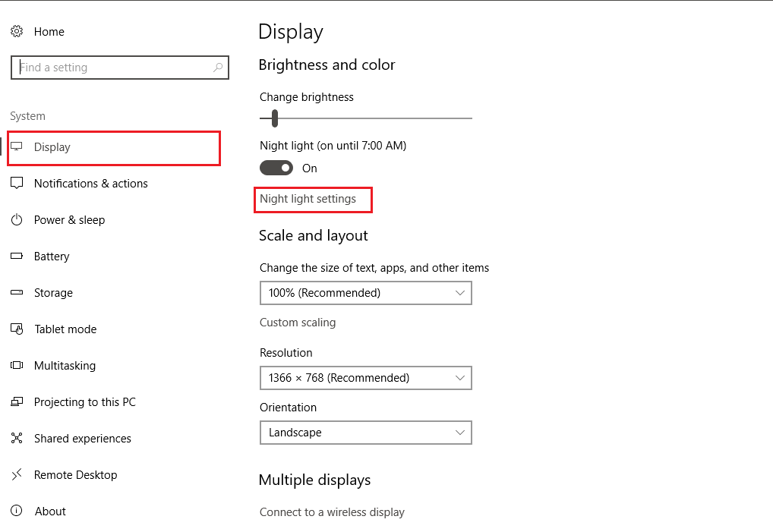Expand the text size scaling dropdown
This screenshot has width=773, height=532.
[365, 293]
